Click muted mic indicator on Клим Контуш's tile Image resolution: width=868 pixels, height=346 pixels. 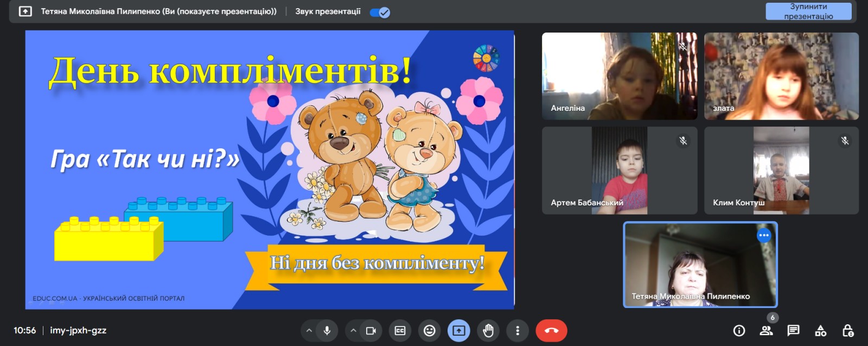tap(845, 141)
